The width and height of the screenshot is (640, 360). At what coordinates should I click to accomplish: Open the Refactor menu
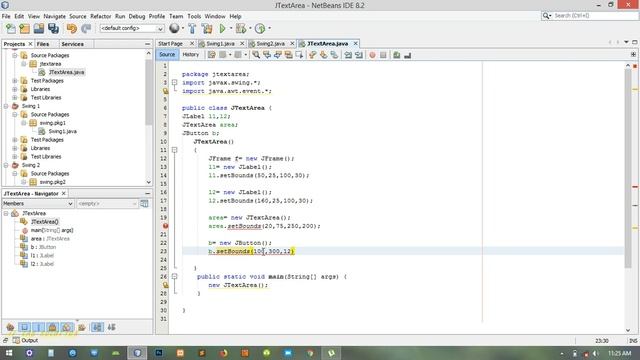coord(100,16)
